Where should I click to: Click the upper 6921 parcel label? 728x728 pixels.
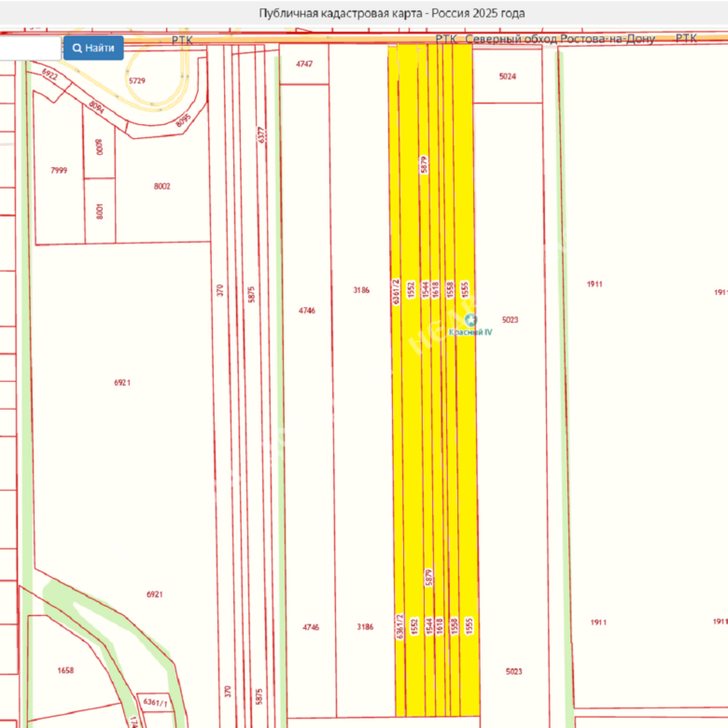pyautogui.click(x=122, y=383)
